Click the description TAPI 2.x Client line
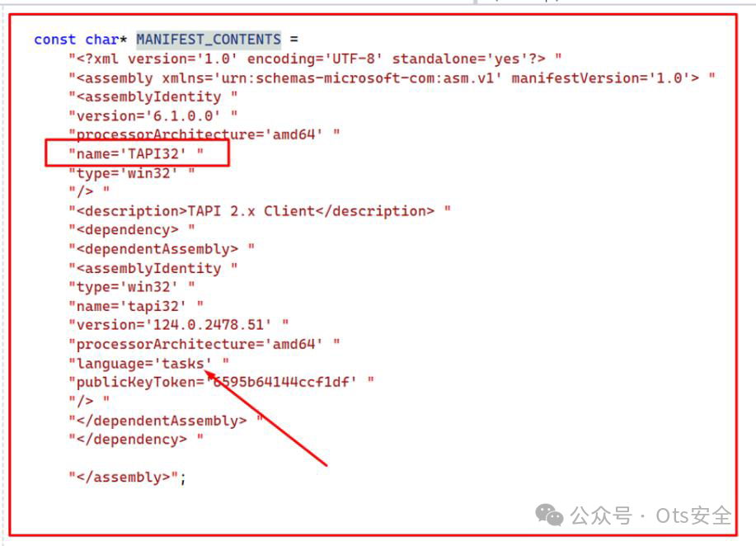 coord(260,211)
